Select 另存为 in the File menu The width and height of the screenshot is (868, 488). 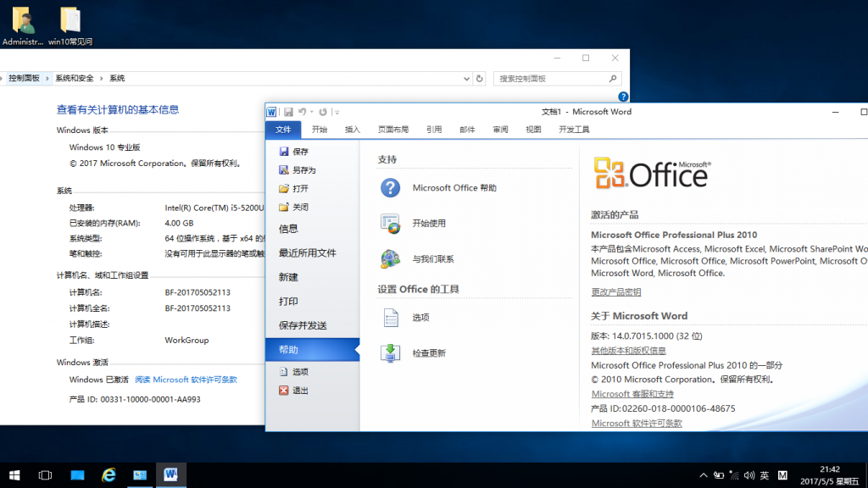(303, 169)
